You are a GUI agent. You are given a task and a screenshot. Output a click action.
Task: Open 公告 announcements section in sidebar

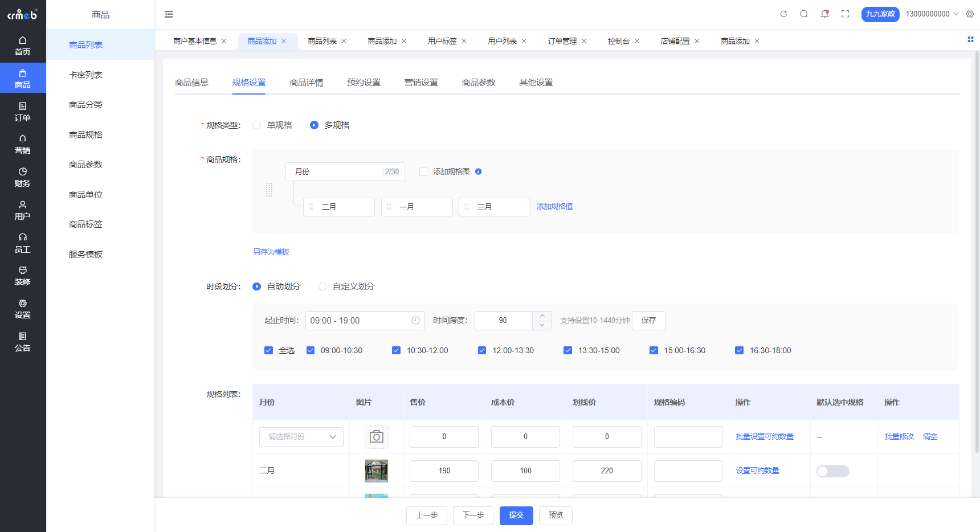click(x=23, y=342)
